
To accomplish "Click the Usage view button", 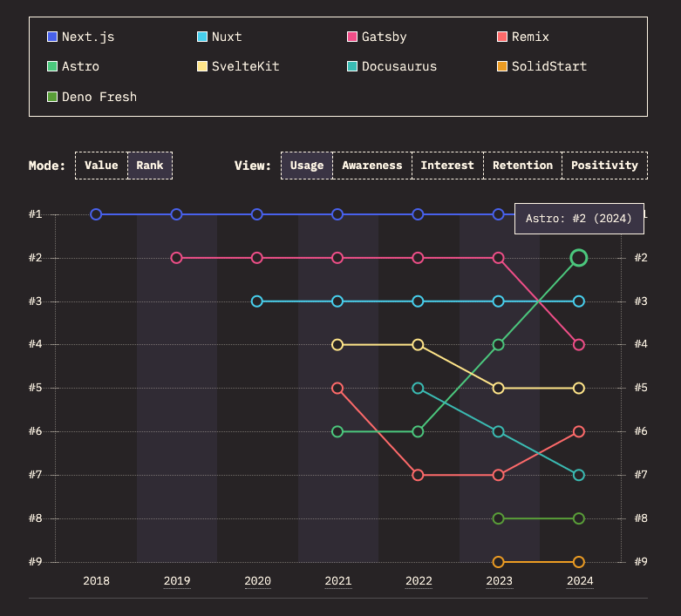I will (x=307, y=166).
